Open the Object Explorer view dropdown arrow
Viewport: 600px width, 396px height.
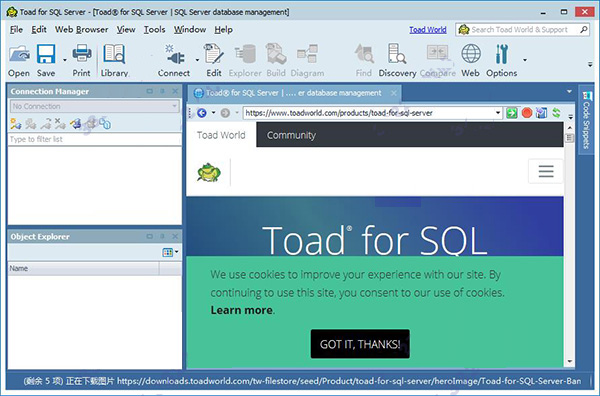click(177, 252)
